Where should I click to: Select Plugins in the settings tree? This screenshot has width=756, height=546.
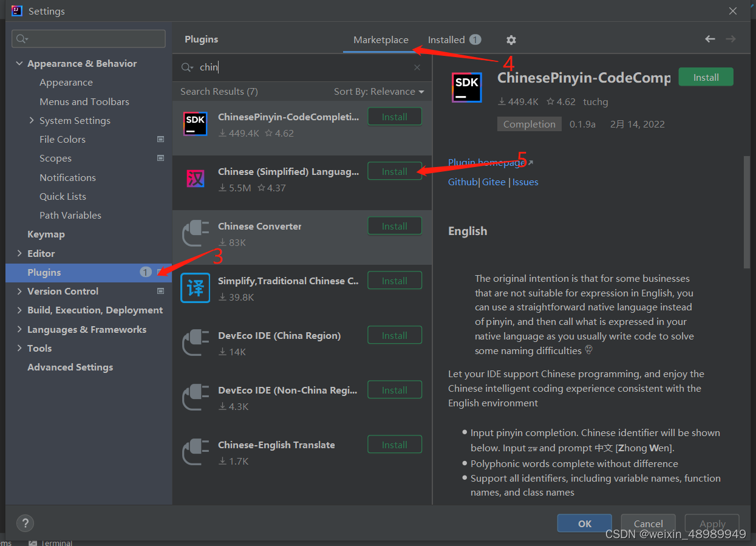[x=89, y=272]
